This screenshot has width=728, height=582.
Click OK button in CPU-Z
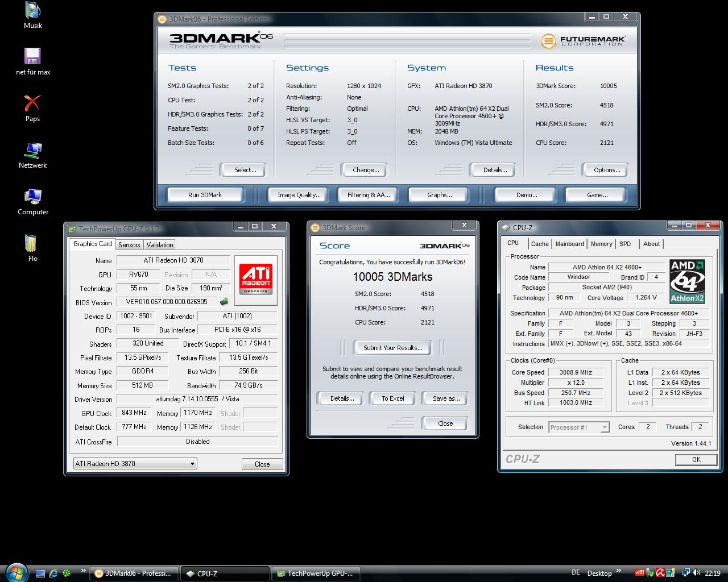[696, 459]
